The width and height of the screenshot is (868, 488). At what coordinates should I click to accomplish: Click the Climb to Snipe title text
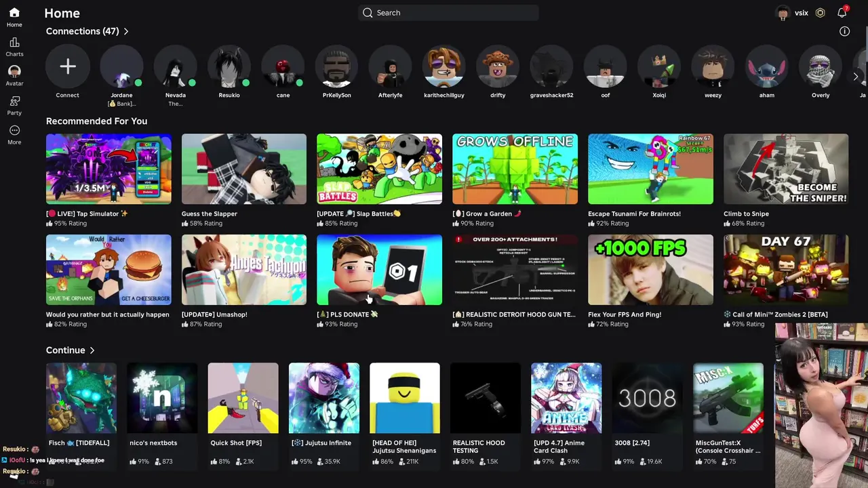point(746,213)
